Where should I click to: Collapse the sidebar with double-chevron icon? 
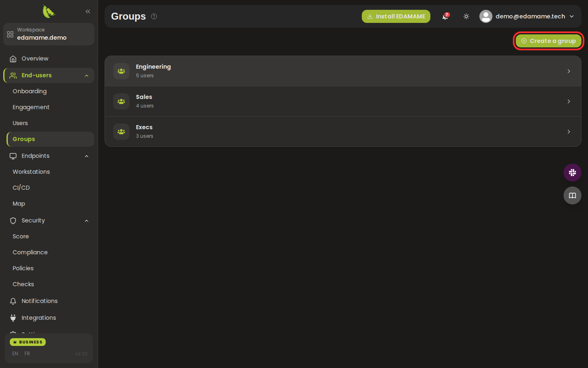pyautogui.click(x=88, y=11)
